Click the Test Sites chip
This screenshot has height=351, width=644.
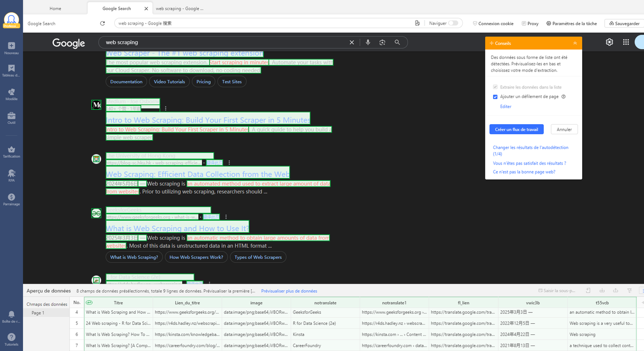232,81
